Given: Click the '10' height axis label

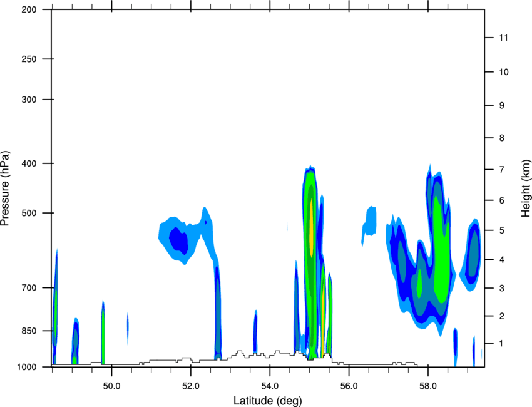Looking at the screenshot, I should 504,72.
